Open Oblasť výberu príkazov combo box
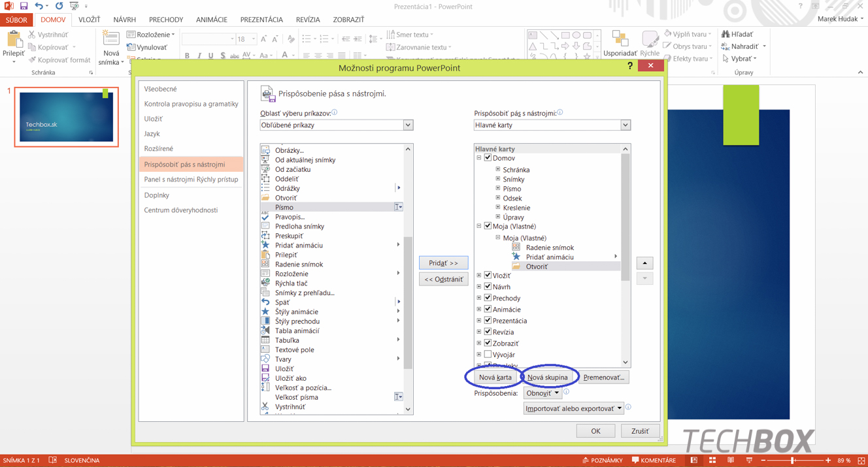 click(336, 125)
